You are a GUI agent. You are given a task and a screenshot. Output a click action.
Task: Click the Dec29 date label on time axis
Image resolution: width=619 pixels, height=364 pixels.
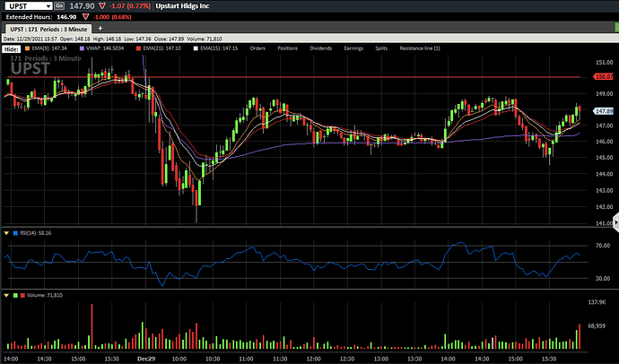(146, 359)
